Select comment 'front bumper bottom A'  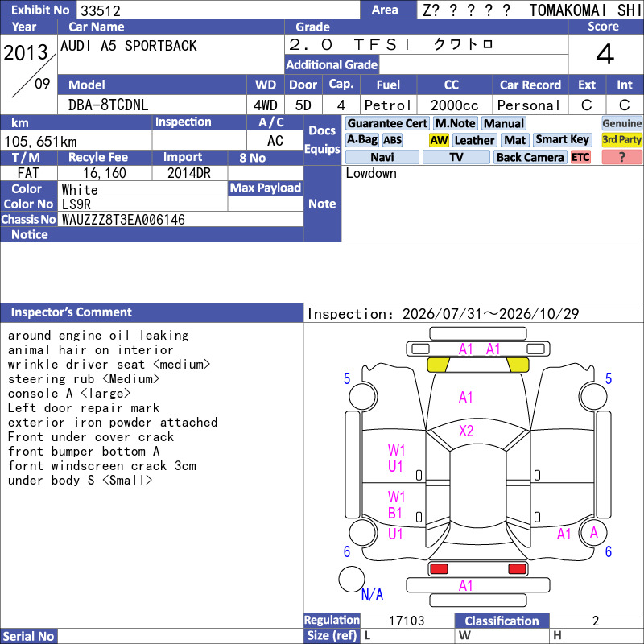tap(84, 452)
